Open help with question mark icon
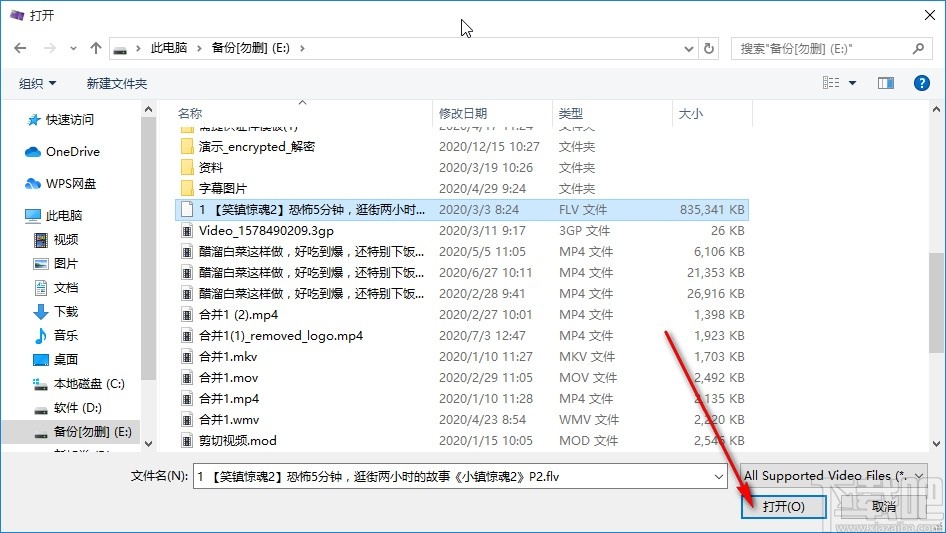This screenshot has width=946, height=533. [x=921, y=83]
